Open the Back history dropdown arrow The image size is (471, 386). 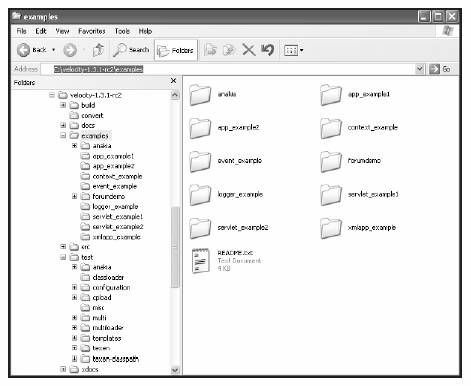click(54, 50)
